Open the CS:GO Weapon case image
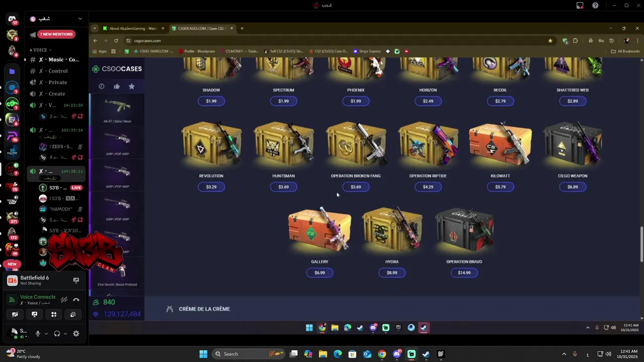The width and height of the screenshot is (644, 362). (573, 144)
